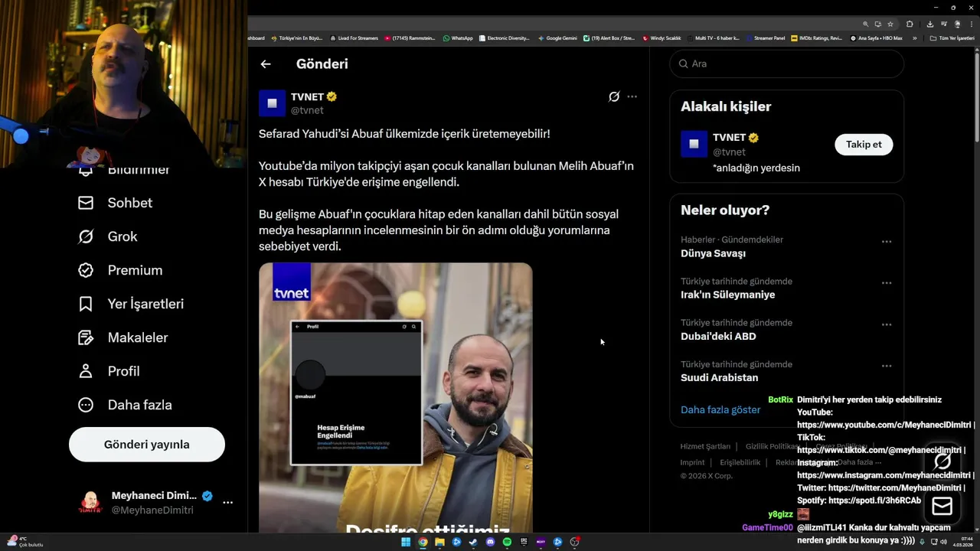Open Discord from the taskbar
This screenshot has width=980, height=551.
click(x=490, y=542)
